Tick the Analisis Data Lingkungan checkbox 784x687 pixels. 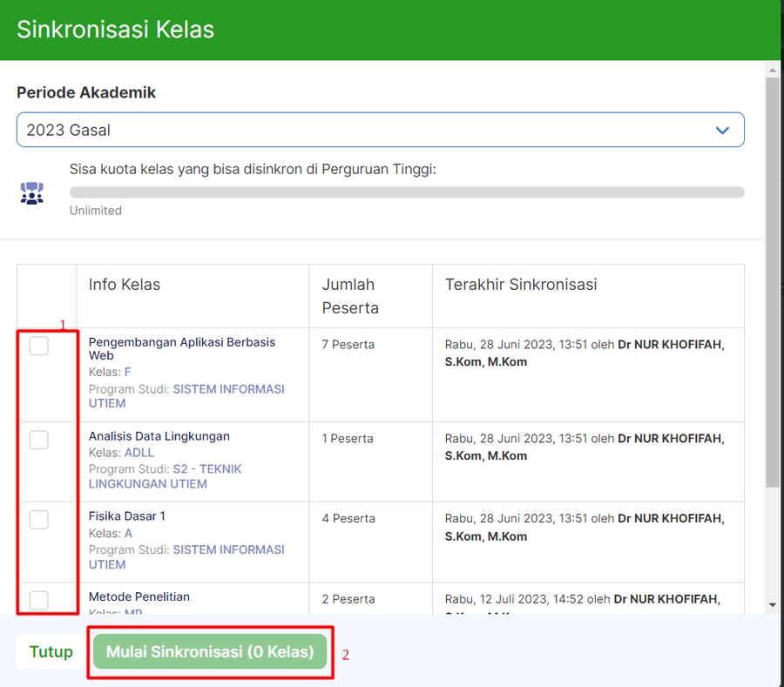click(39, 441)
